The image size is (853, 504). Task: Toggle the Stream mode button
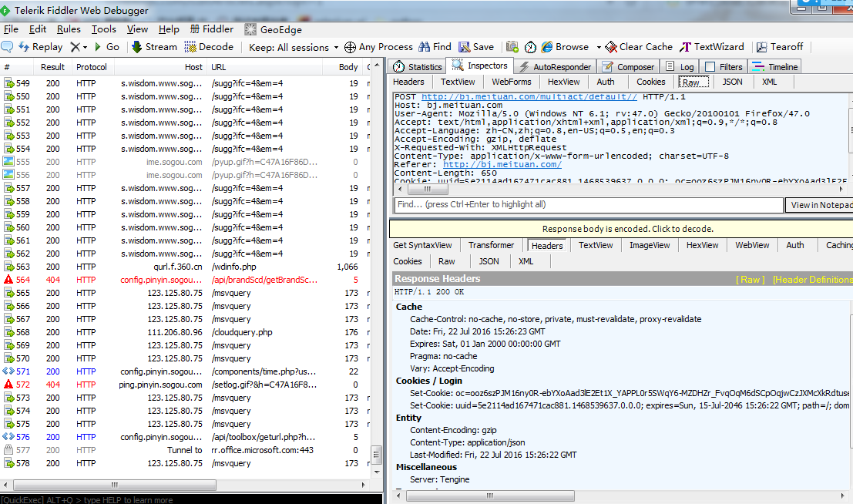click(154, 47)
